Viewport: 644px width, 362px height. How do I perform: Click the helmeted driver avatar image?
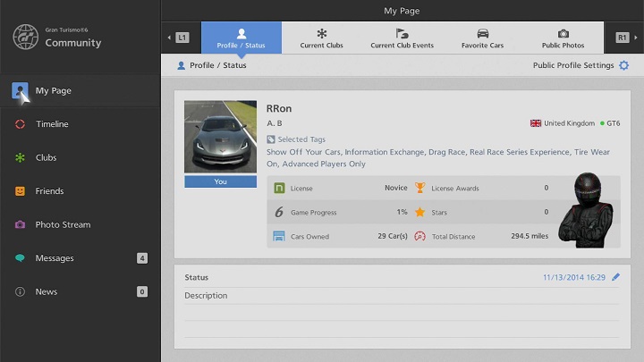[x=584, y=209]
